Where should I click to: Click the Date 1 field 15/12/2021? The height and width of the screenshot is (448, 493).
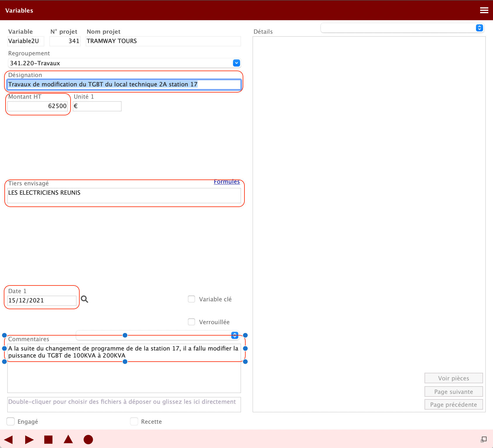click(42, 300)
